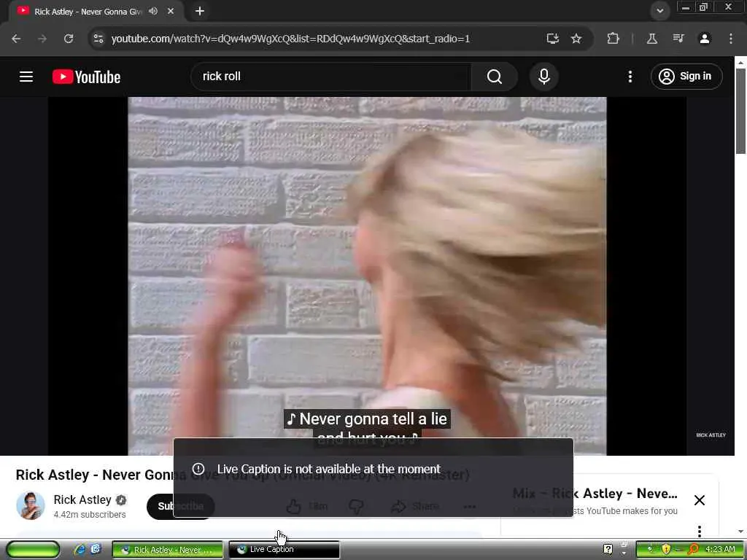Click the second quick launch icon
Viewport: 747px width, 560px height.
pyautogui.click(x=96, y=549)
